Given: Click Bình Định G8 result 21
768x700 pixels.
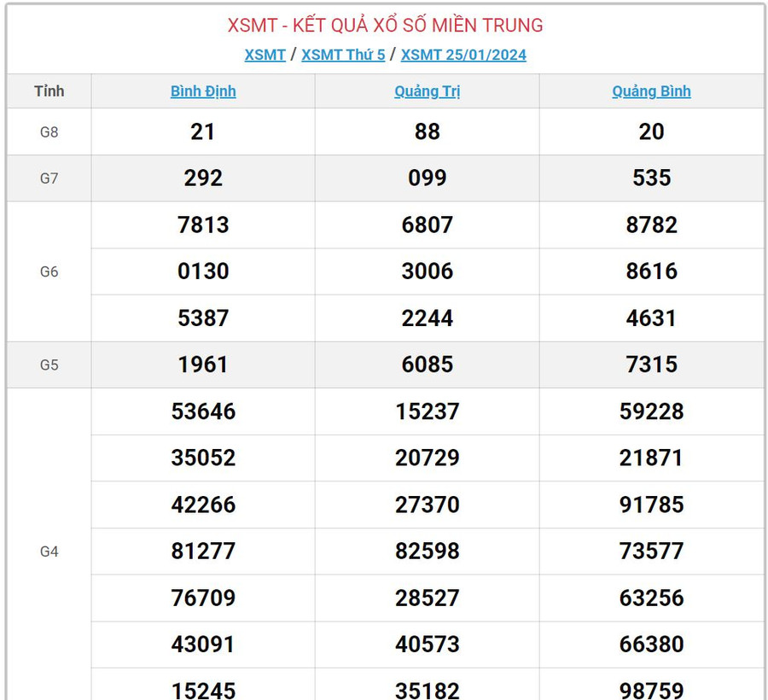Looking at the screenshot, I should (x=203, y=131).
